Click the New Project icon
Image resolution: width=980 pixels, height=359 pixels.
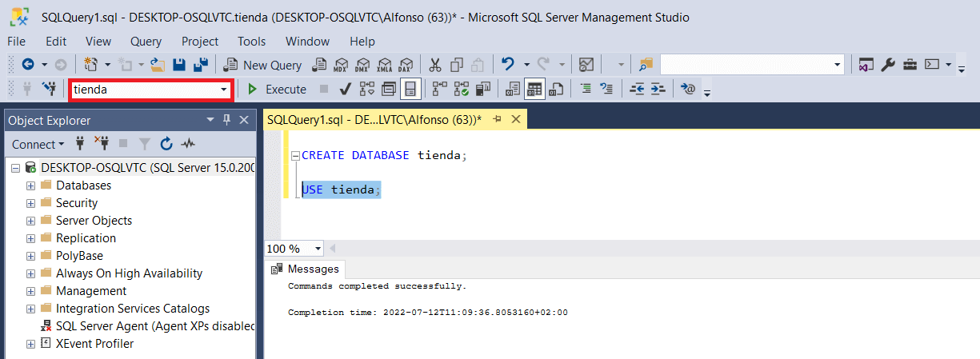click(90, 65)
